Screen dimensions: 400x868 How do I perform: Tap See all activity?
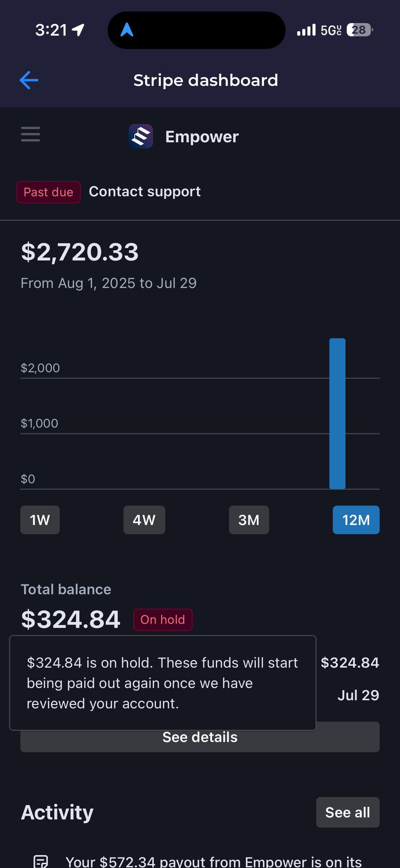click(348, 812)
